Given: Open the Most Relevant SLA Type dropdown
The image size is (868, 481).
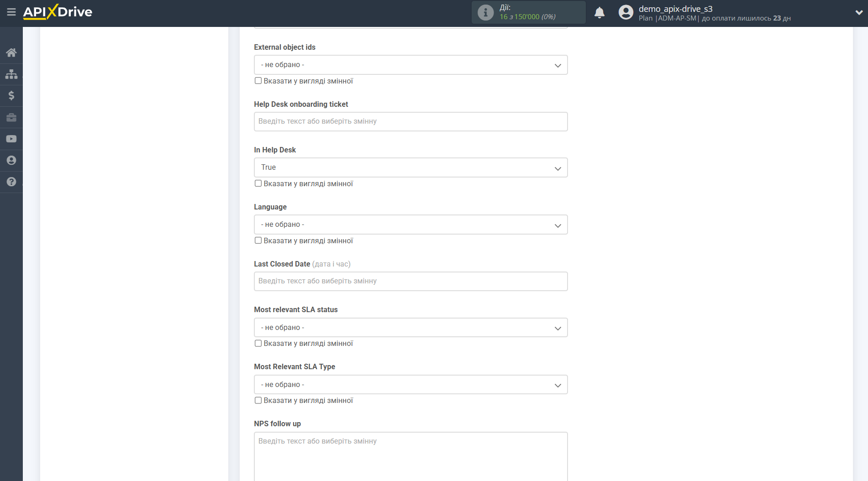Looking at the screenshot, I should click(410, 385).
